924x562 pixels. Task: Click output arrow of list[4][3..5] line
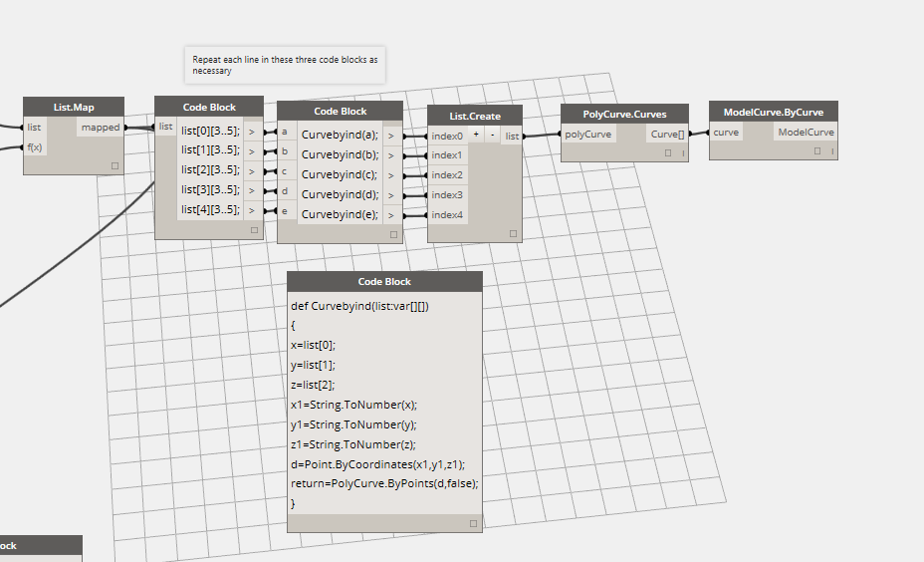pos(252,210)
